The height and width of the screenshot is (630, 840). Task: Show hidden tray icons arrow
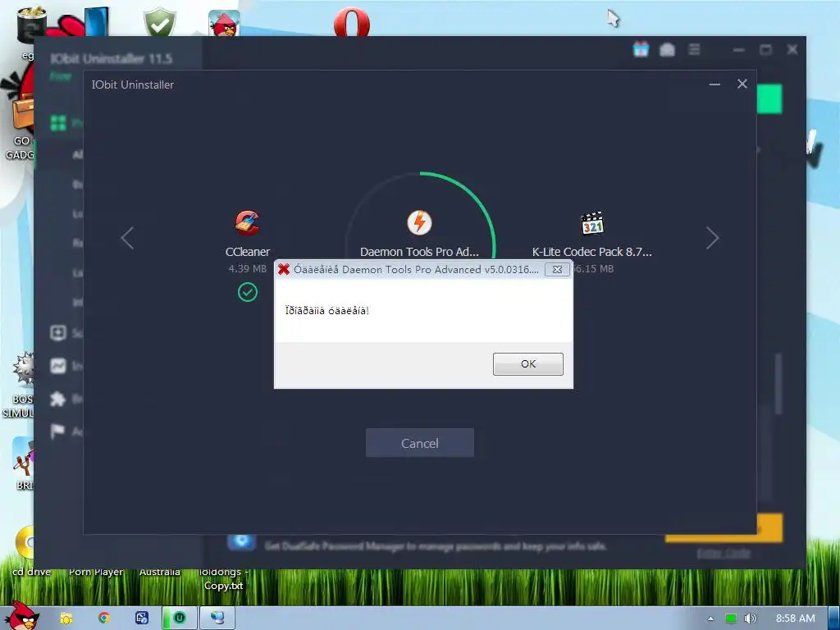click(x=711, y=619)
